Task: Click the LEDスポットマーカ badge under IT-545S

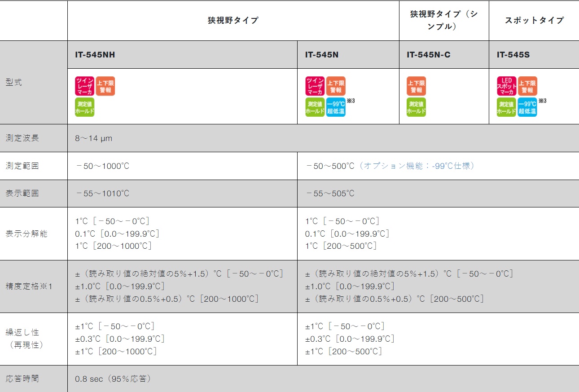Action: [506, 86]
